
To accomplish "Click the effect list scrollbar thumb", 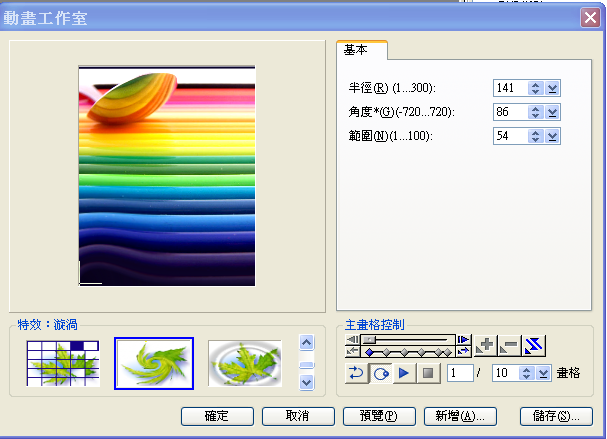I will (x=307, y=365).
